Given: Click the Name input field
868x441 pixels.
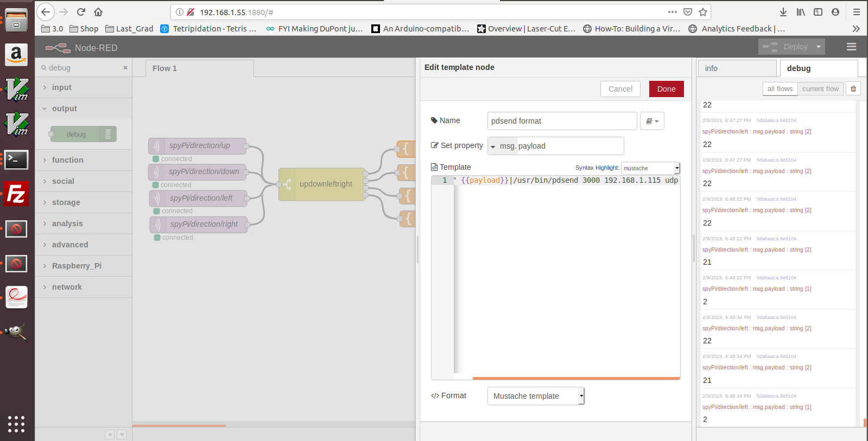Looking at the screenshot, I should point(562,121).
